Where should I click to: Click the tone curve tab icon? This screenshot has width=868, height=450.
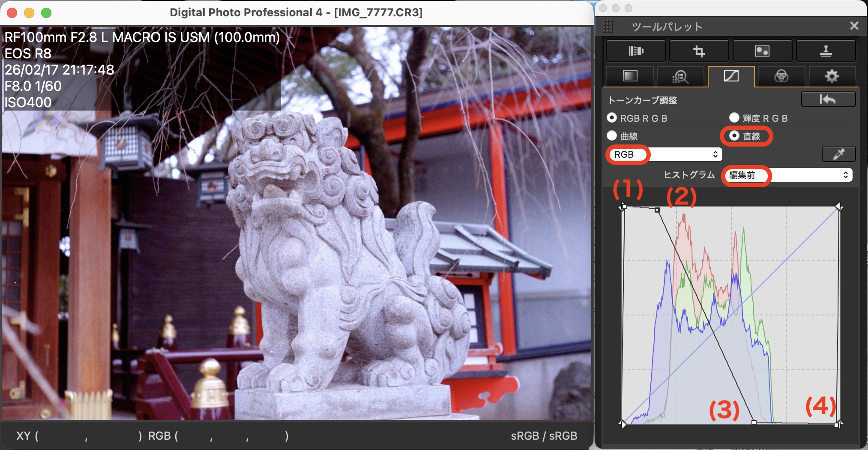coord(731,76)
